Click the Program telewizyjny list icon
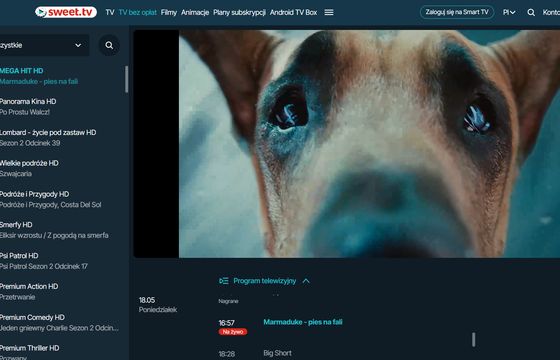Image resolution: width=560 pixels, height=360 pixels. tap(224, 281)
